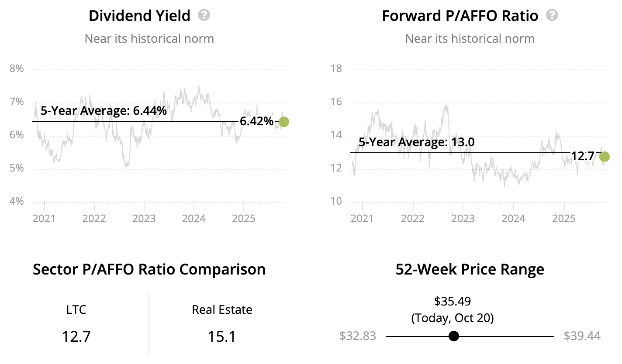
Task: Click the Real Estate ratio value 15.1
Action: (222, 337)
